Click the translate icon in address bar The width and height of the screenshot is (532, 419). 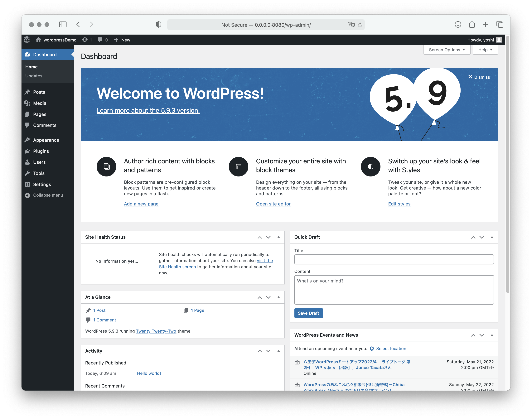click(x=351, y=25)
